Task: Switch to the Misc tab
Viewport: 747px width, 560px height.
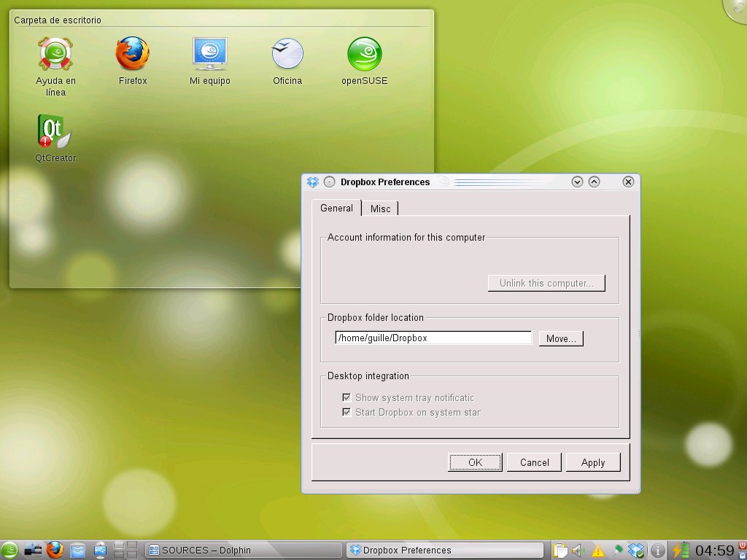Action: coord(380,209)
